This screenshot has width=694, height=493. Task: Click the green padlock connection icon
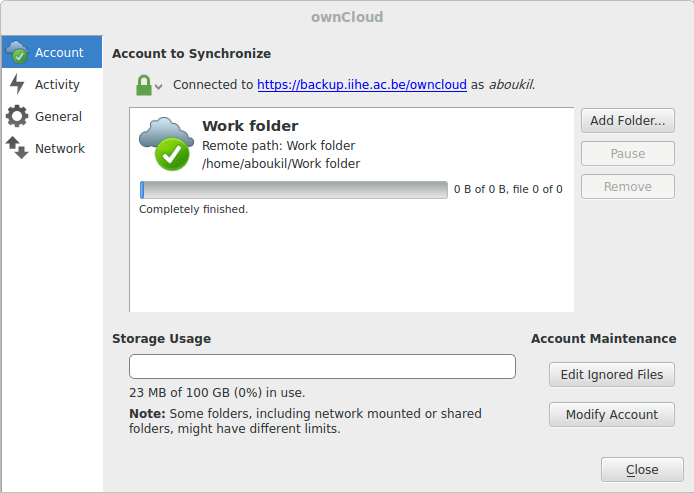point(143,85)
